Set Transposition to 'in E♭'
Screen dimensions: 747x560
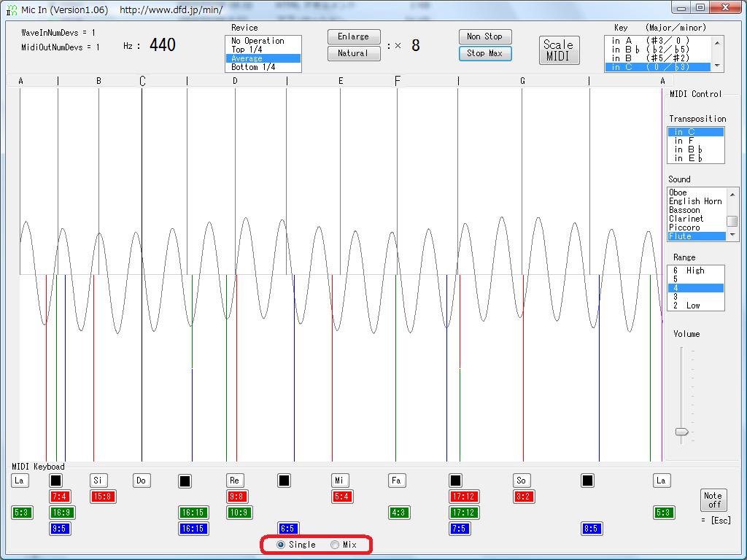point(695,158)
